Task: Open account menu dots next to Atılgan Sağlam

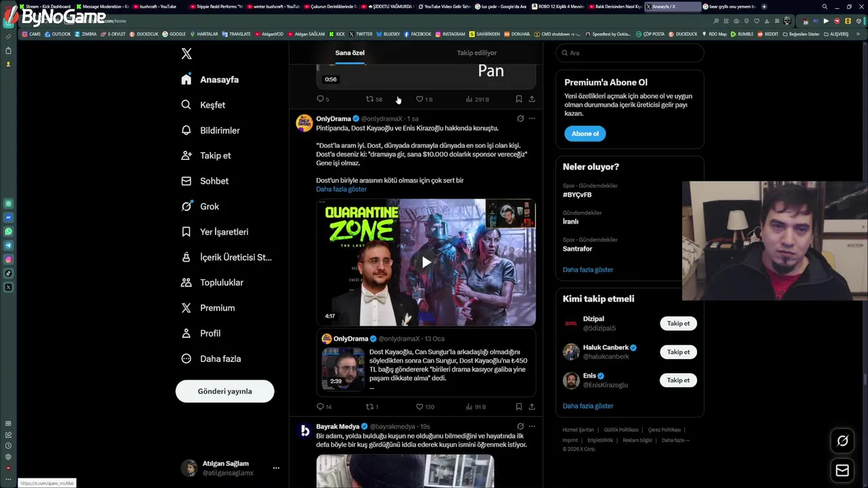Action: [x=276, y=468]
